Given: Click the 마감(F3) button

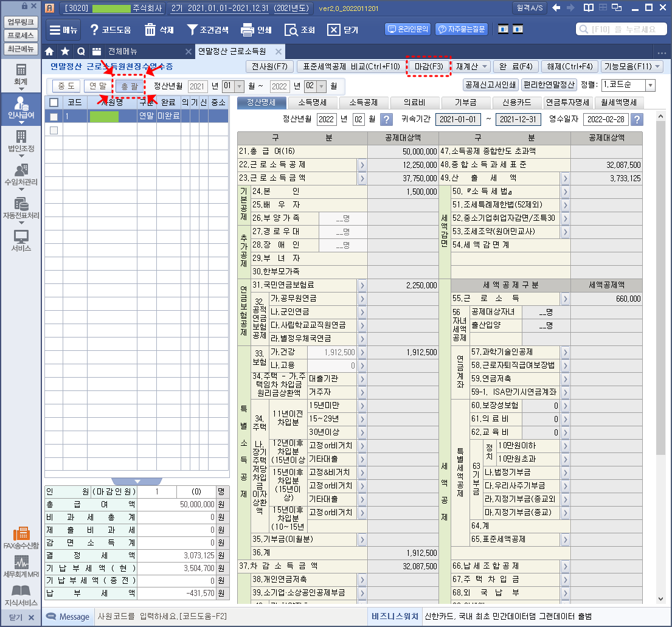Looking at the screenshot, I should [x=429, y=66].
